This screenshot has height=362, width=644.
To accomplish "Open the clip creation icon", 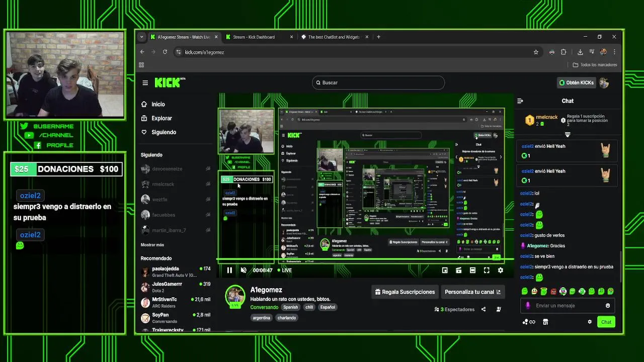I will click(x=459, y=270).
